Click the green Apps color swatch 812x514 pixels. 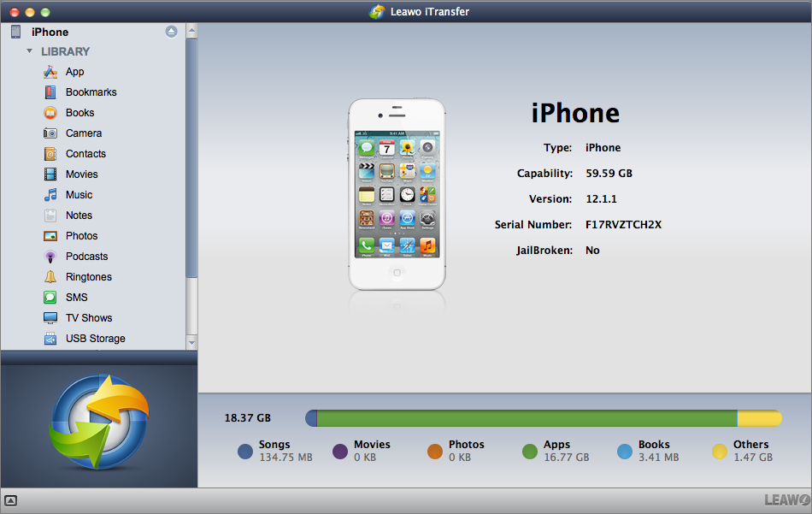coord(530,451)
